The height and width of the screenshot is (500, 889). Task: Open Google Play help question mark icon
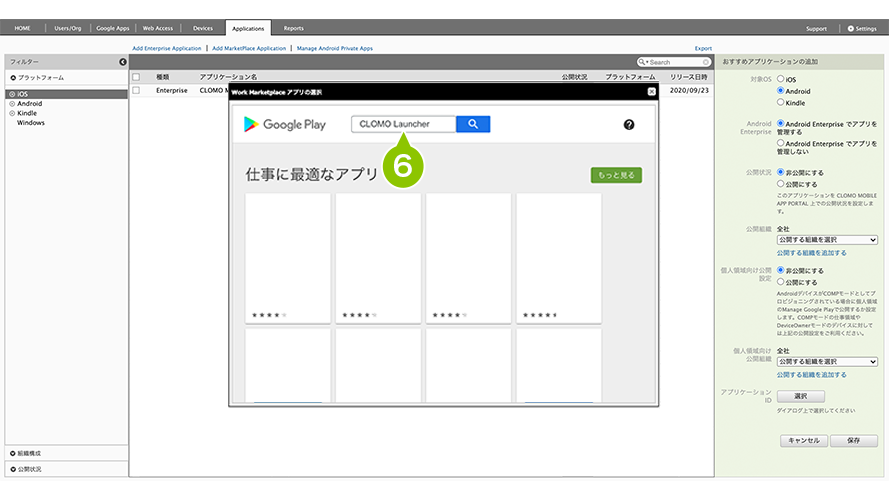tap(629, 125)
